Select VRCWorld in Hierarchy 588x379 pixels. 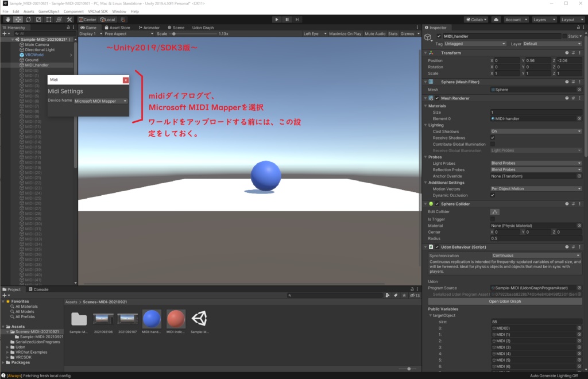click(x=34, y=55)
